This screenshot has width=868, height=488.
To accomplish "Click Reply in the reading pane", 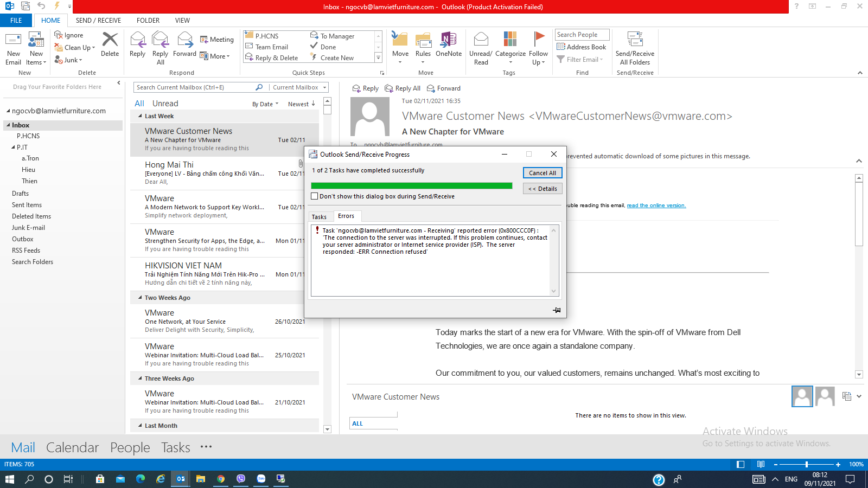I will coord(366,88).
